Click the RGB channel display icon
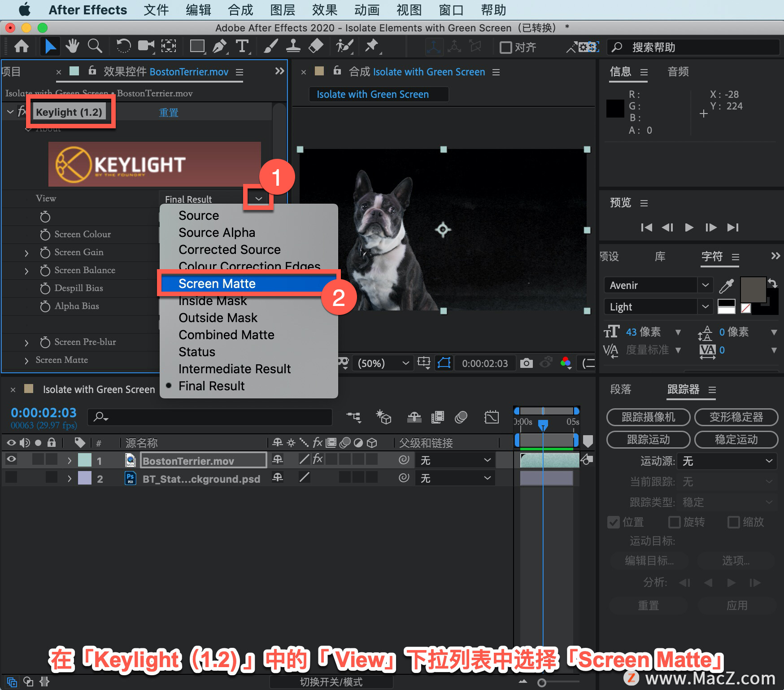The height and width of the screenshot is (690, 784). click(566, 363)
